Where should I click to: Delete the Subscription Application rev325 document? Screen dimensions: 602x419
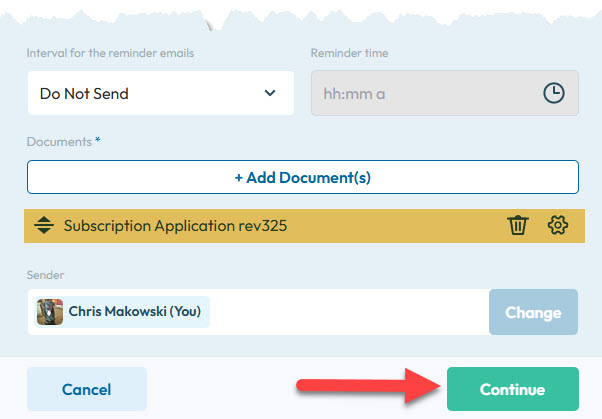pyautogui.click(x=517, y=226)
